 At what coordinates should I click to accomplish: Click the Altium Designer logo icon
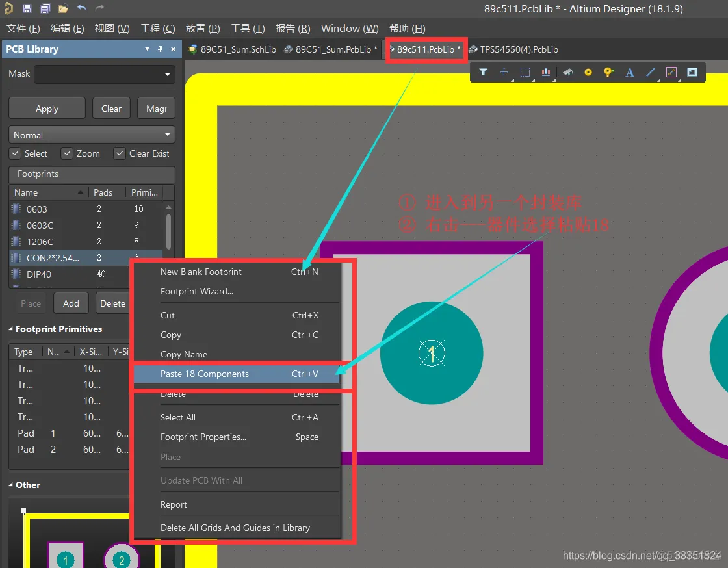click(8, 8)
